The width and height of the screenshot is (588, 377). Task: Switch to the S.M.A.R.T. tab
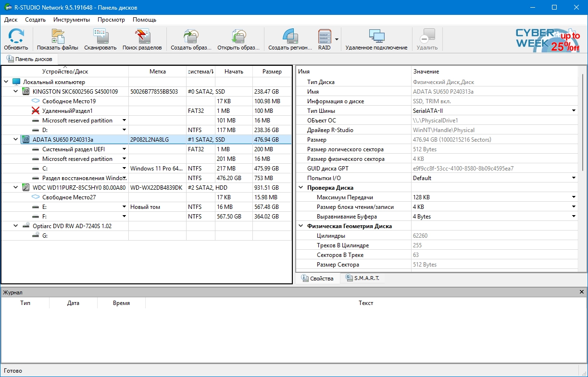tap(363, 279)
